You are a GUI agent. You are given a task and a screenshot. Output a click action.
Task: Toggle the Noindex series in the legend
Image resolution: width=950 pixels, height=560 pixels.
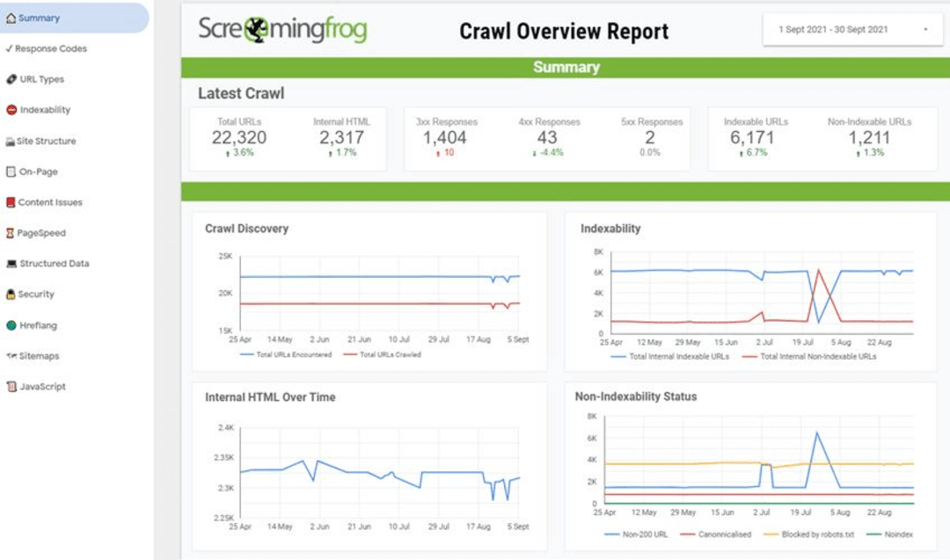point(890,534)
